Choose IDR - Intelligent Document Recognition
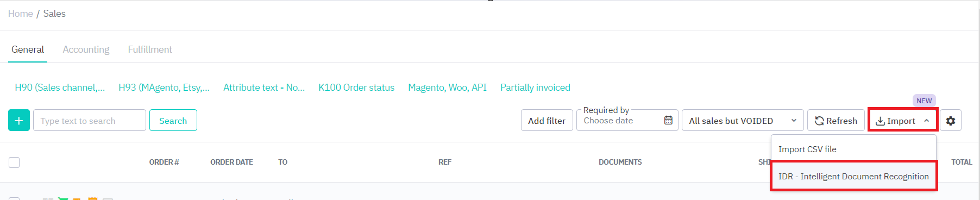 point(853,176)
